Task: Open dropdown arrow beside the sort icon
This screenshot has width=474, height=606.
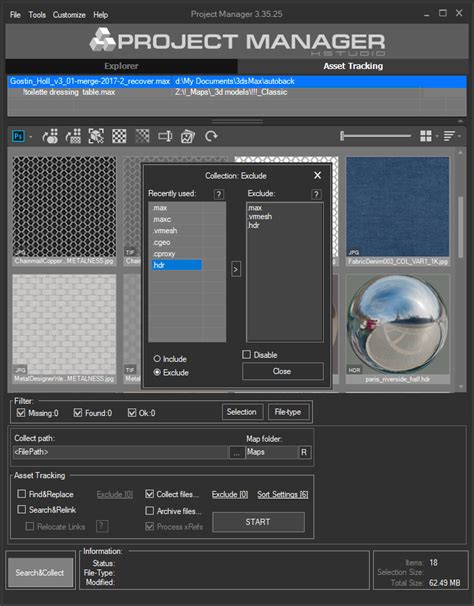Action: click(x=459, y=136)
